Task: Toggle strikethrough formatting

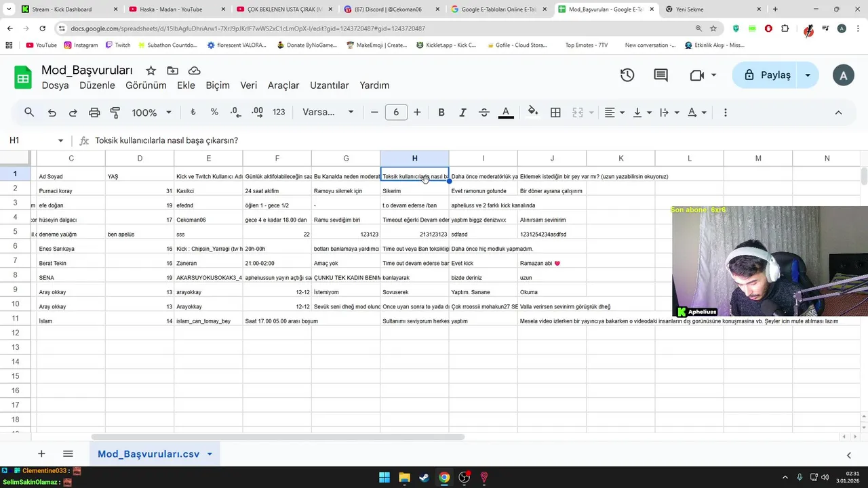Action: [484, 113]
